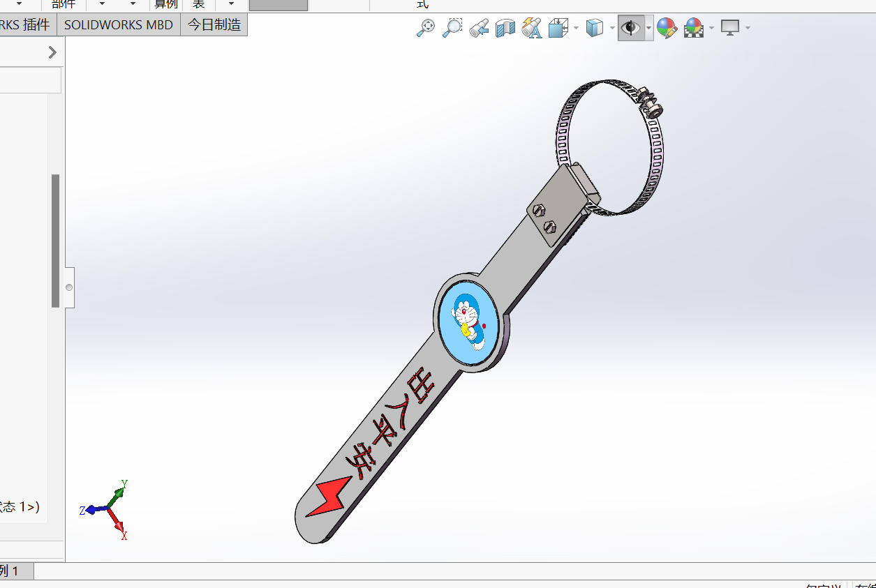The height and width of the screenshot is (588, 876).
Task: Click the Zoom to Fit icon
Action: point(426,28)
